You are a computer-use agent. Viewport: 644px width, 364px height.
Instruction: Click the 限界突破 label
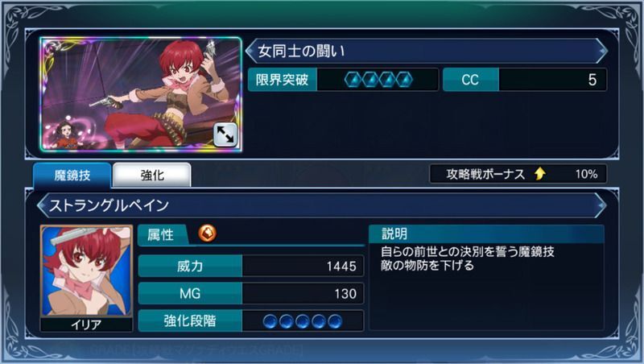coord(283,80)
